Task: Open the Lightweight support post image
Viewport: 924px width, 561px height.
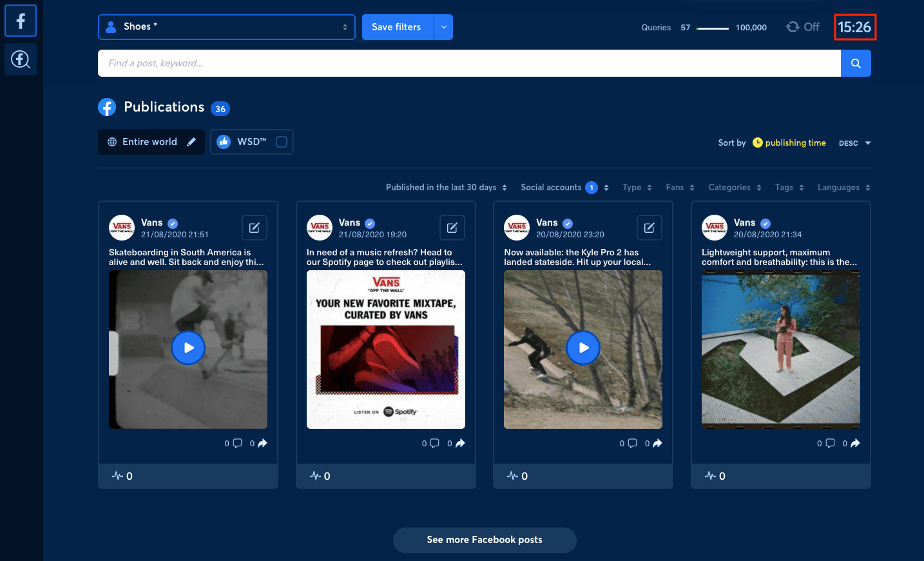Action: (781, 349)
